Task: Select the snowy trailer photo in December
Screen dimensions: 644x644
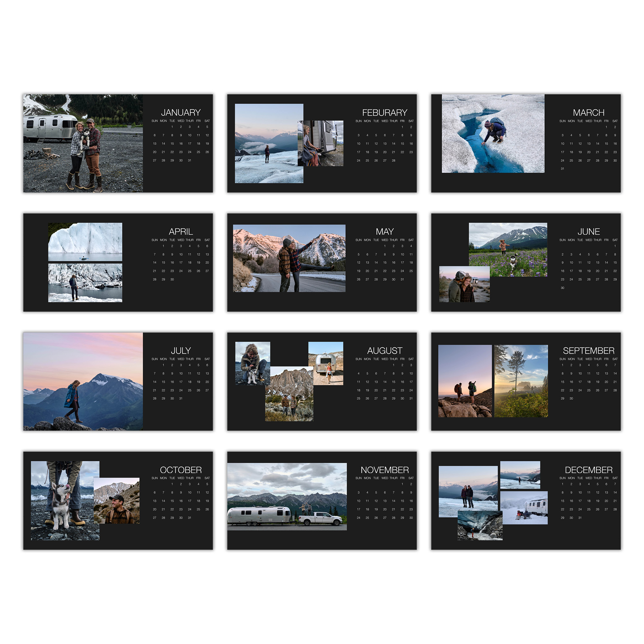Action: coord(524,508)
